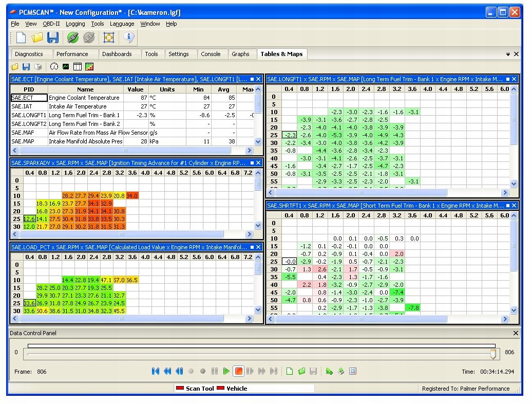Click the green Connect to vehicle icon
Screen dimensions: 532x404
(72, 38)
